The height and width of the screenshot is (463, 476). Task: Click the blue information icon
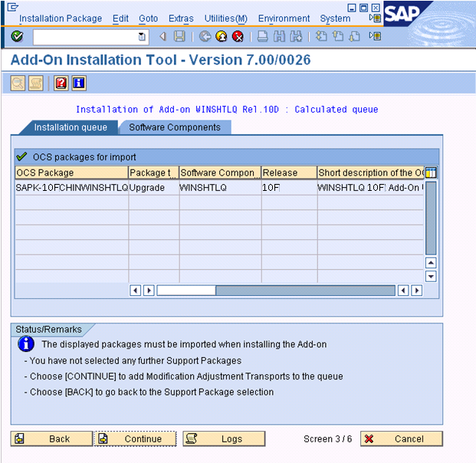pos(79,84)
